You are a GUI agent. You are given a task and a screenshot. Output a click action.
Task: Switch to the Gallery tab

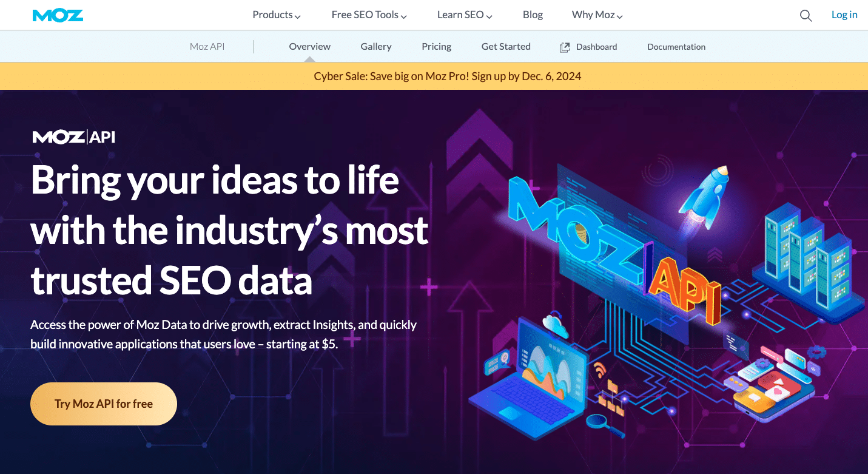[x=376, y=47]
